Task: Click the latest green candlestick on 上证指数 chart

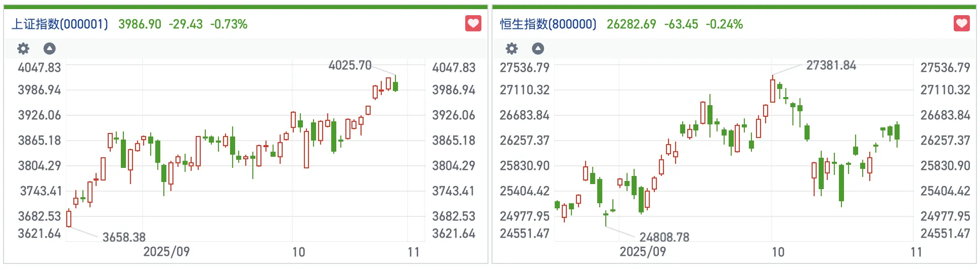Action: pos(395,86)
